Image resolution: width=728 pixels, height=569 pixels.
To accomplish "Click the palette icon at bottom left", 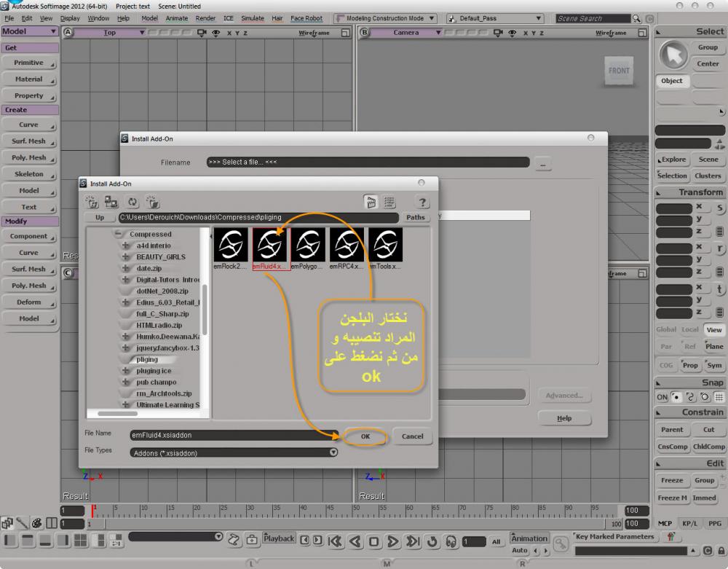I will click(36, 523).
